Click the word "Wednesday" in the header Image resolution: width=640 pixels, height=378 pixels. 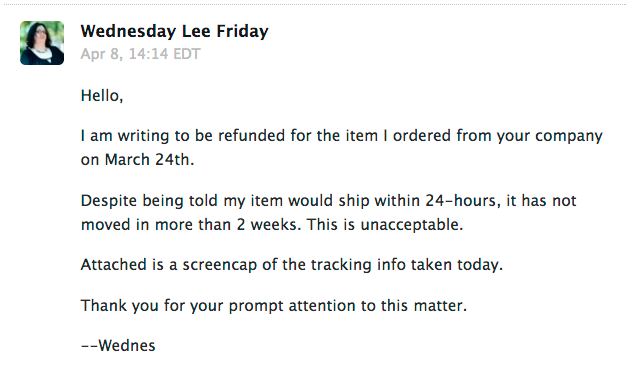[128, 31]
